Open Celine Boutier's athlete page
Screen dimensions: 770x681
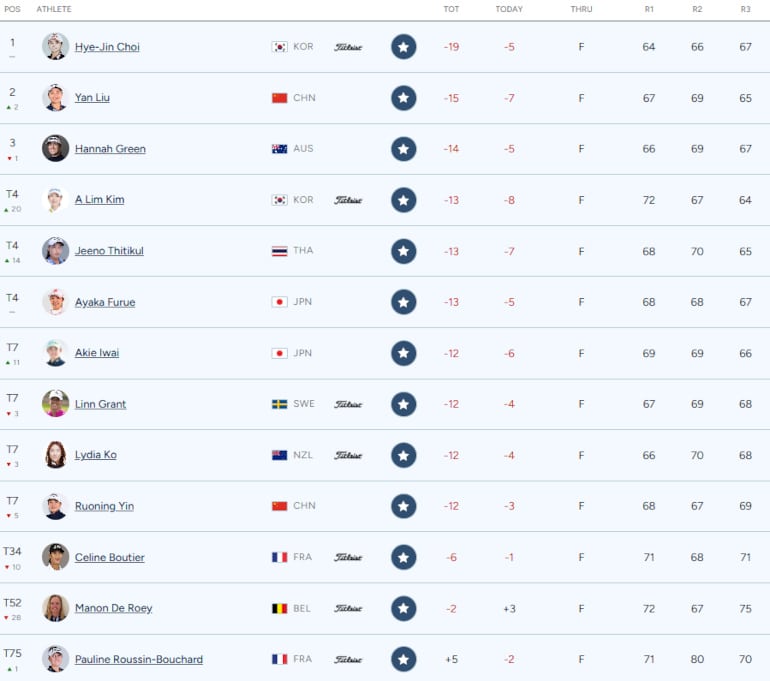point(109,557)
